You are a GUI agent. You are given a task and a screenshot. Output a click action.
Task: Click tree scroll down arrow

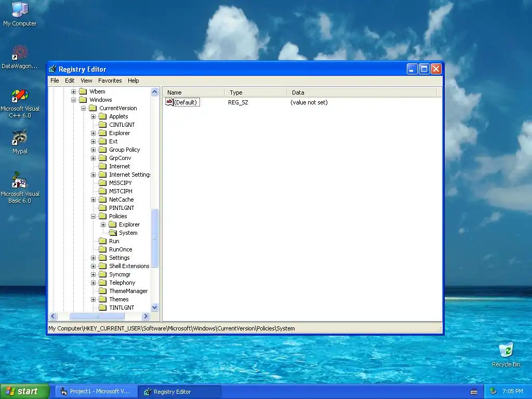tap(154, 308)
